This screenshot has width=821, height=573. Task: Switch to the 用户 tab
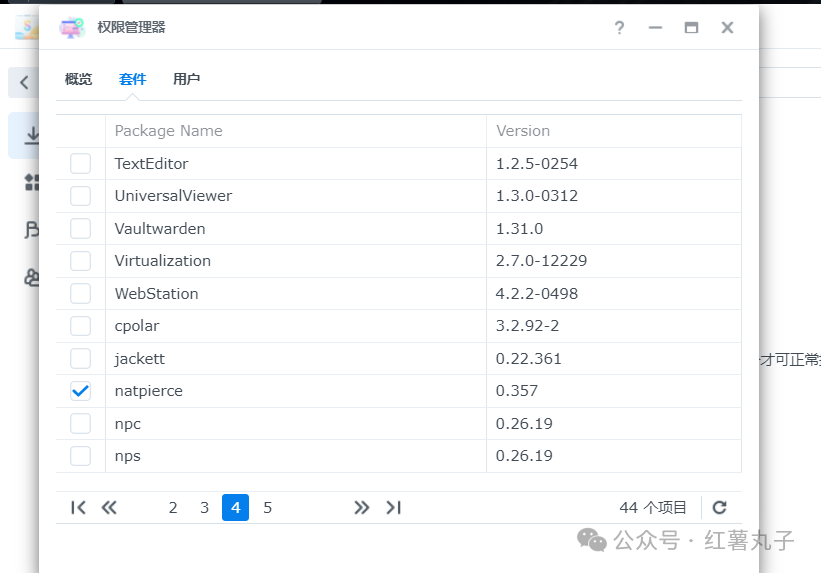click(186, 79)
